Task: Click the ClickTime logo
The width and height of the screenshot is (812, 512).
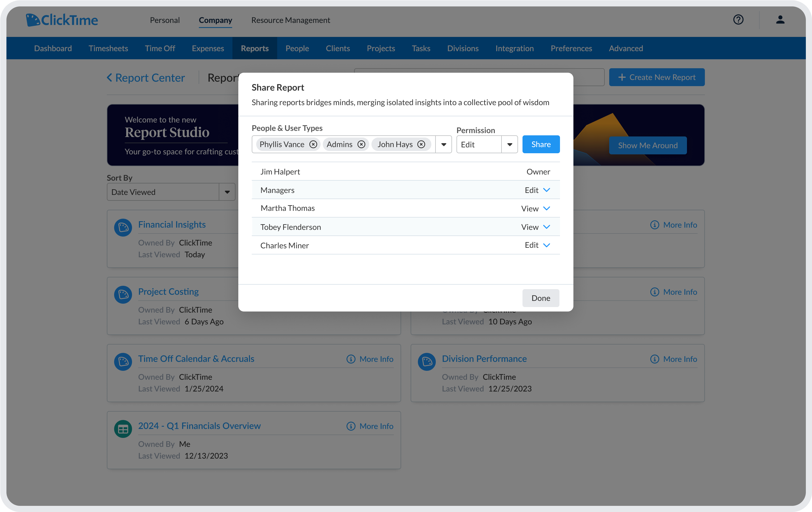Action: pyautogui.click(x=62, y=20)
